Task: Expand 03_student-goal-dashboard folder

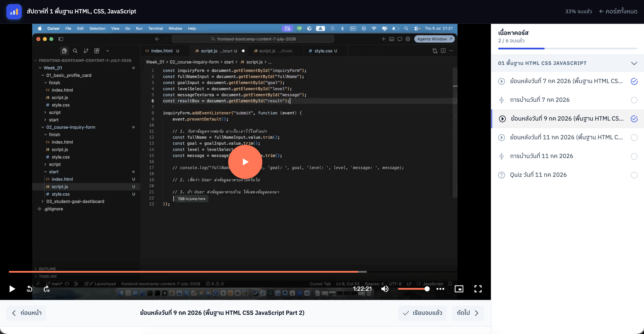Action: (x=75, y=201)
